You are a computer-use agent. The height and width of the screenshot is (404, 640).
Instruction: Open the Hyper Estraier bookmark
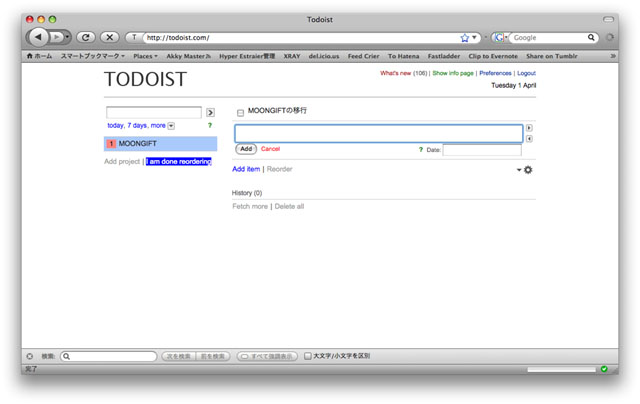pos(247,56)
